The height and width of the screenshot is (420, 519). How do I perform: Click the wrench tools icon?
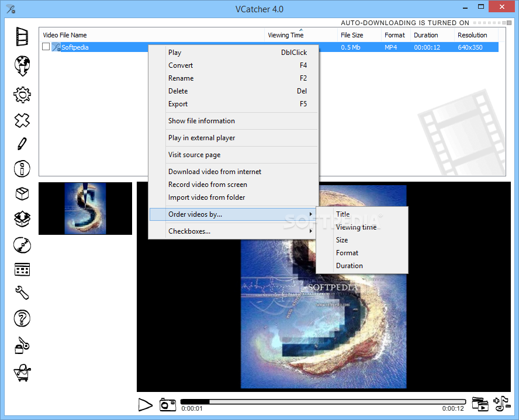[x=22, y=293]
